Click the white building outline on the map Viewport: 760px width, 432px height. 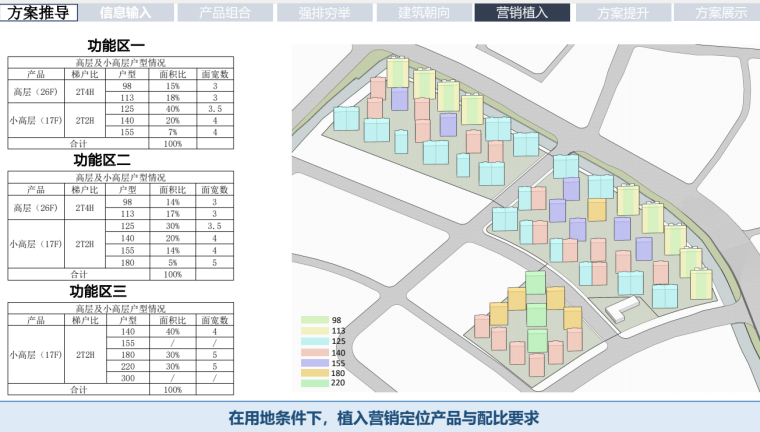pos(628,307)
